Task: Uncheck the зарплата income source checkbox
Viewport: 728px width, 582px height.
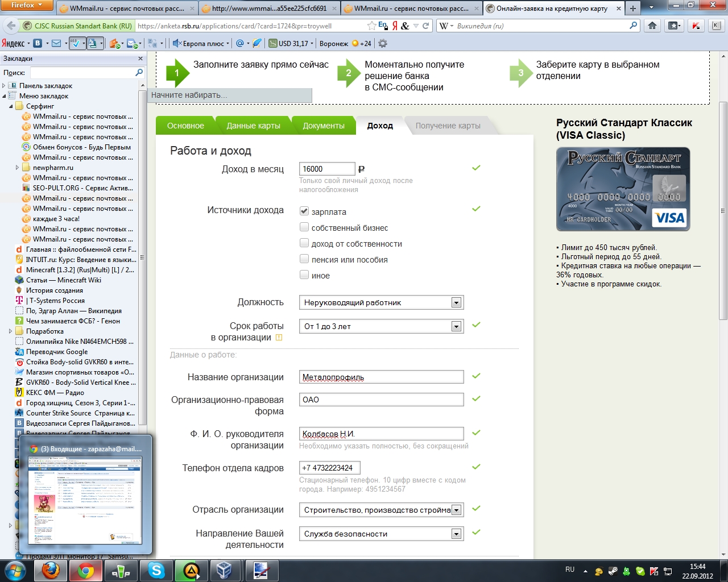Action: (x=304, y=211)
